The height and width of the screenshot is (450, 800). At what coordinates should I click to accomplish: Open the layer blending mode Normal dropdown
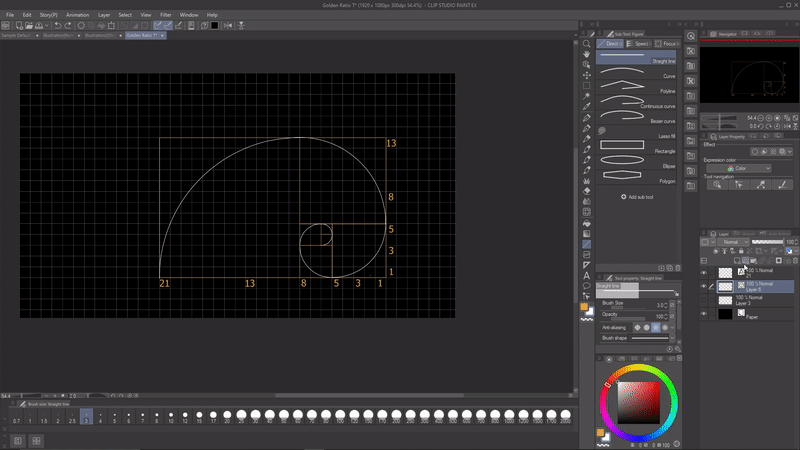pyautogui.click(x=734, y=242)
